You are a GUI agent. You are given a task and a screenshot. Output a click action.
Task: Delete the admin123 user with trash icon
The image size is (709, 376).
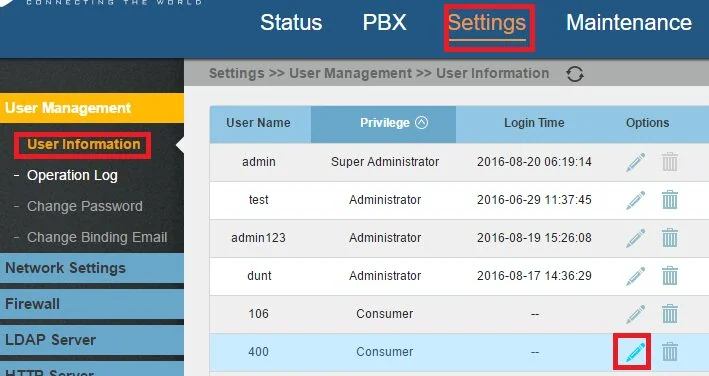670,238
